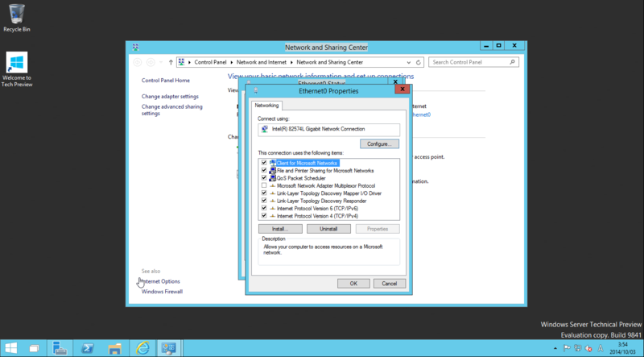Open Change advanced sharing settings
The width and height of the screenshot is (644, 357).
coord(172,110)
